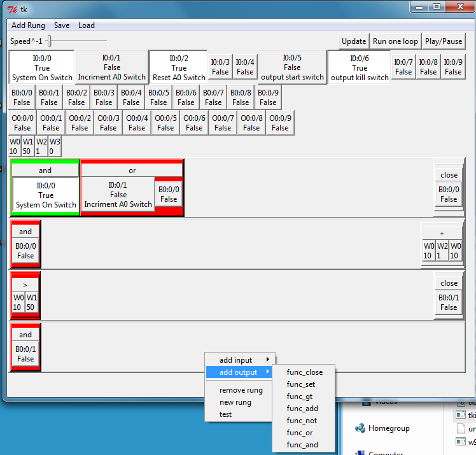This screenshot has height=455, width=476.
Task: Click the O0:0/3 output button
Action: pos(108,123)
